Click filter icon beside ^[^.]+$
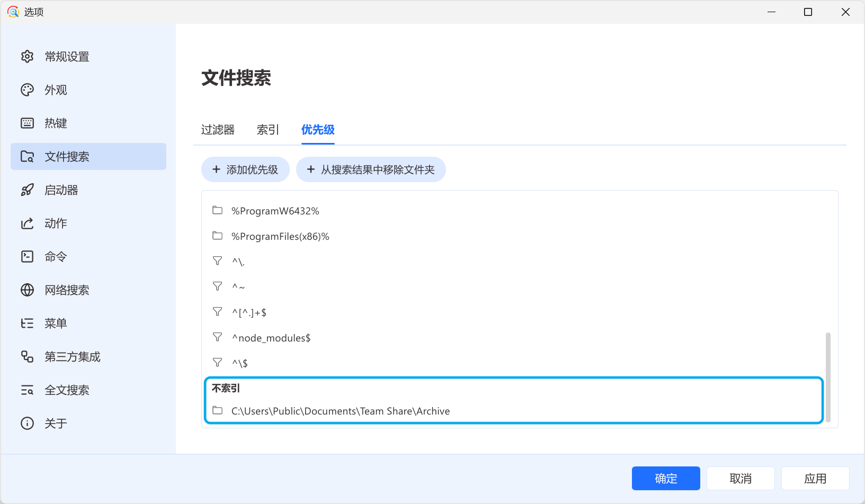Screen dimensions: 865x504 [x=217, y=312]
